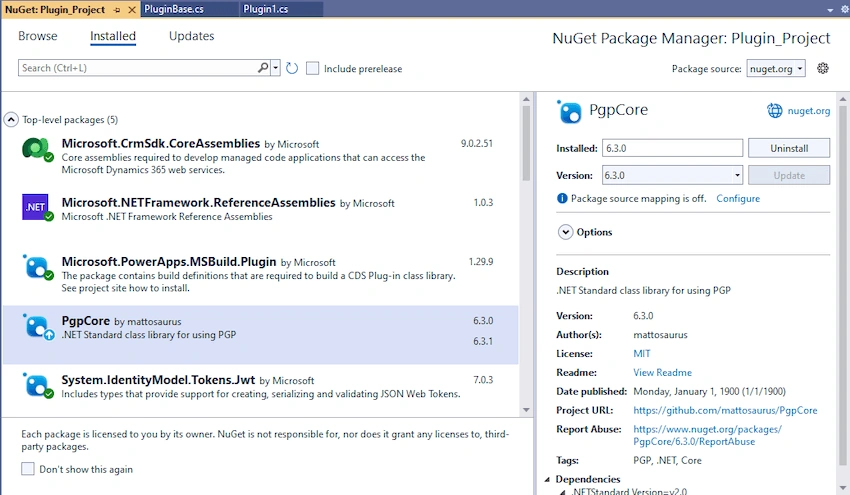Open the search history dropdown arrow
Screen dimensions: 850x495
tap(275, 68)
